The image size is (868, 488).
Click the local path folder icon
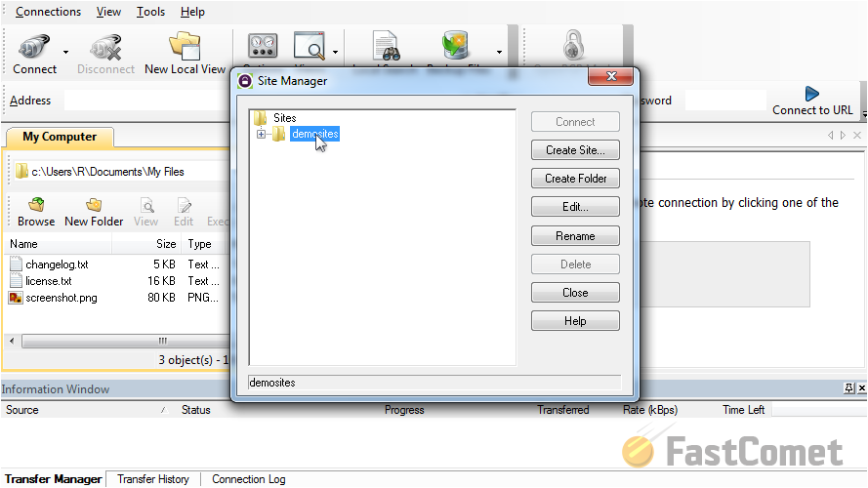tap(21, 172)
